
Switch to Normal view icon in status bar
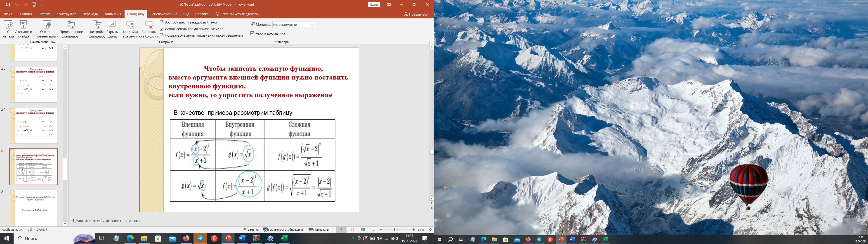(341, 230)
